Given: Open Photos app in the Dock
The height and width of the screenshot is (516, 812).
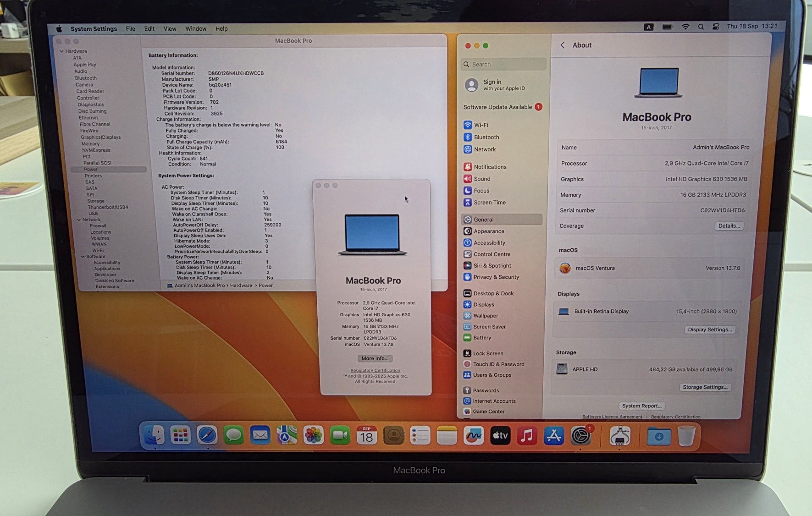Looking at the screenshot, I should (x=314, y=435).
